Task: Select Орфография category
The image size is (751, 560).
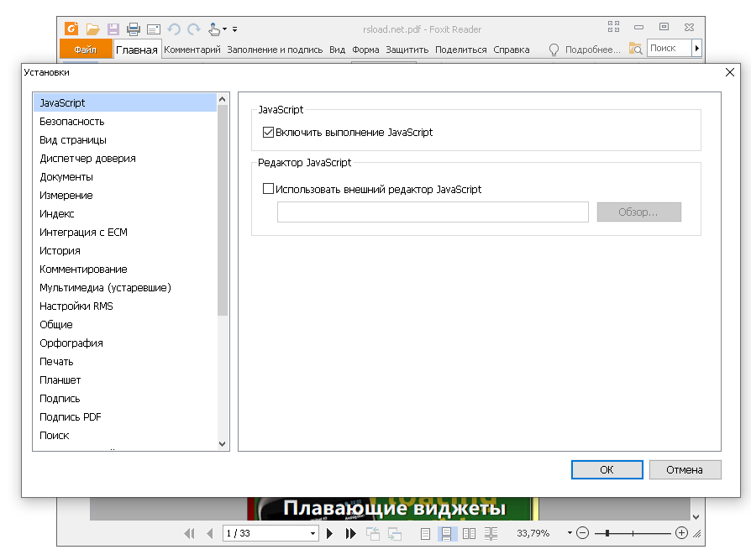Action: pos(125,343)
